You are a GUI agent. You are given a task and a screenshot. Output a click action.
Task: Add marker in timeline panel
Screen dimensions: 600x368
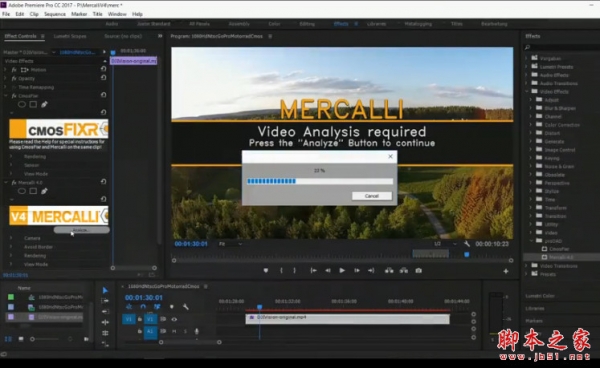point(171,307)
